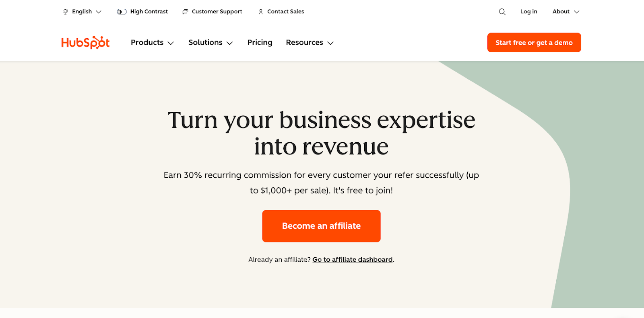Expand the Solutions menu chevron

coord(229,43)
